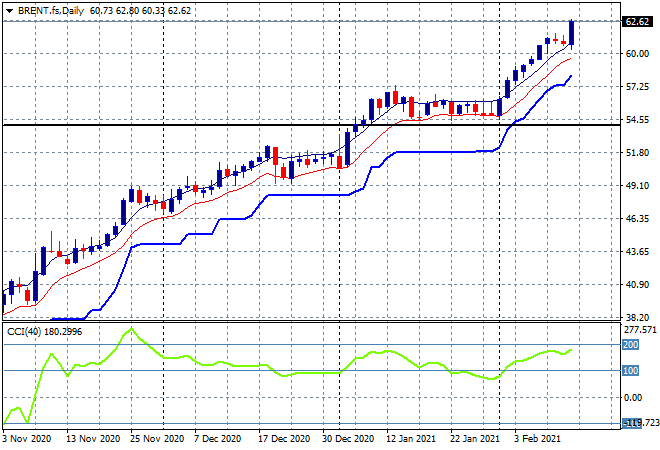Click the 40.90 price axis label
This screenshot has width=660, height=450.
coord(637,285)
